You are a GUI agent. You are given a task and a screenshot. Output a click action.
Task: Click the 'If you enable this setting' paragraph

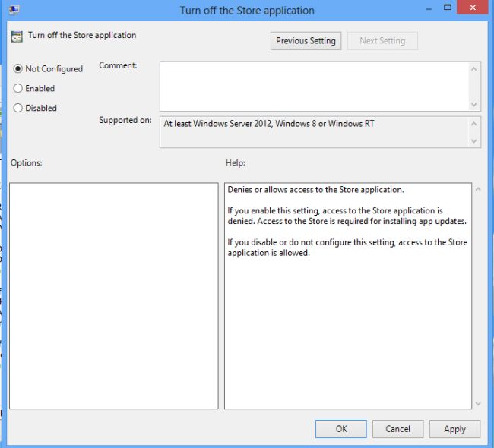click(347, 216)
